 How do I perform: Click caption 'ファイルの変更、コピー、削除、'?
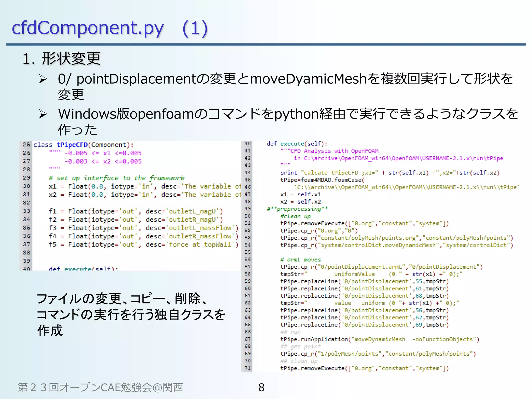pyautogui.click(x=122, y=298)
